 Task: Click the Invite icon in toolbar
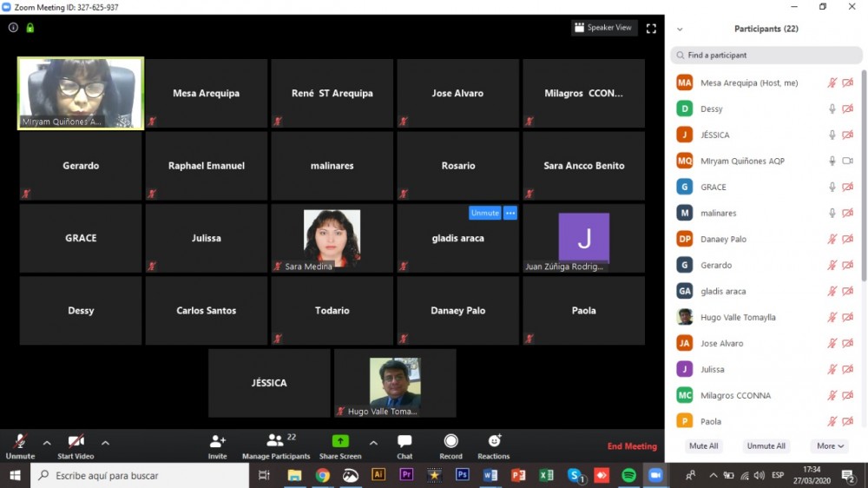coord(217,442)
